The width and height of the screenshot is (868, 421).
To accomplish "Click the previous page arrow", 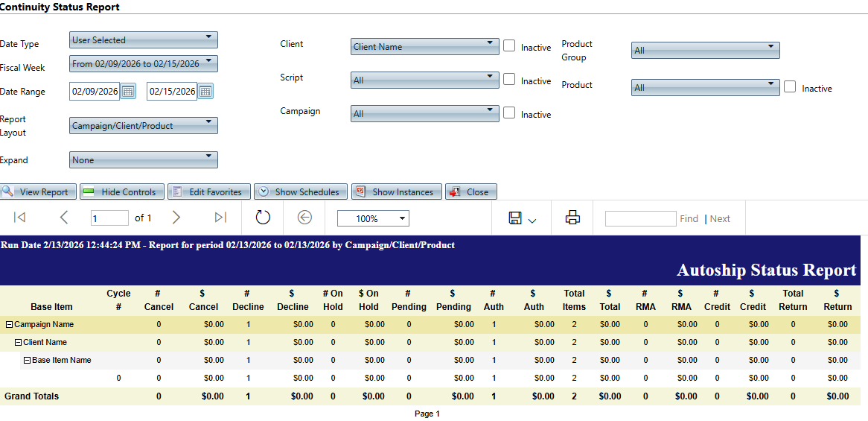I will pos(63,218).
